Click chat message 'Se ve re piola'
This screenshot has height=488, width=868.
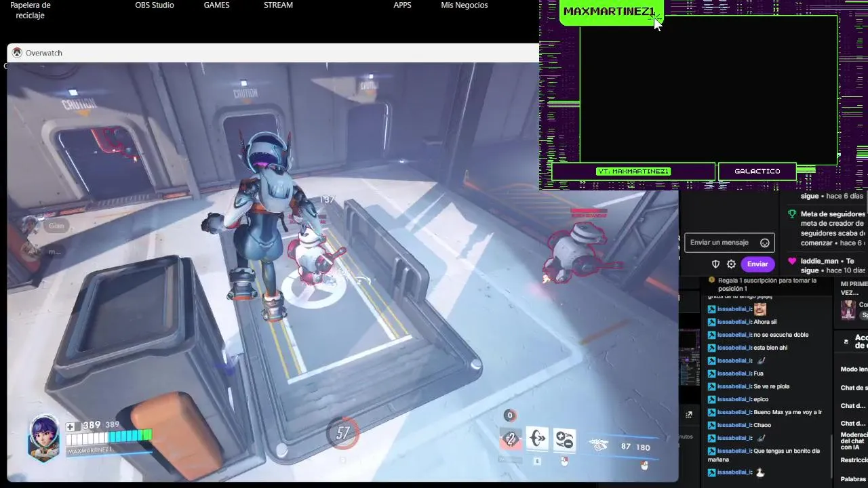(772, 386)
